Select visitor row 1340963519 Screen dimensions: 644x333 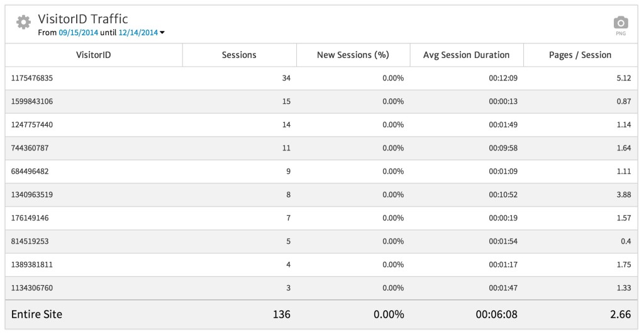(x=32, y=195)
